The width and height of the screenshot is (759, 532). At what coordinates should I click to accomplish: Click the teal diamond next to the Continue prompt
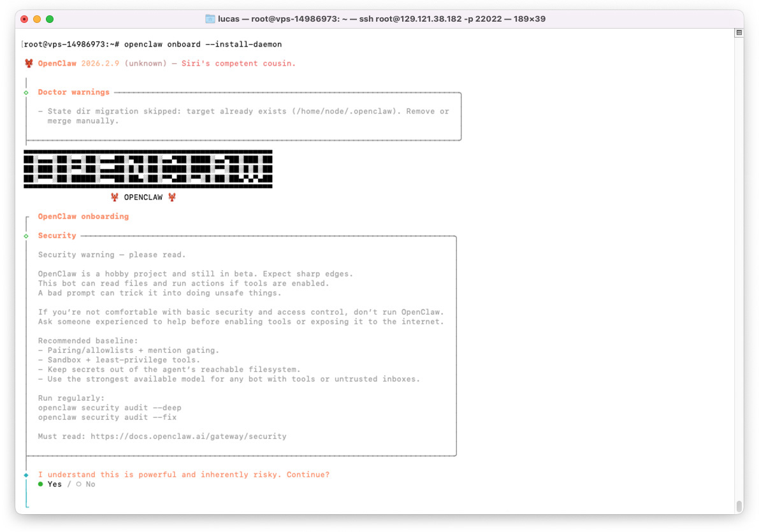[x=26, y=474]
